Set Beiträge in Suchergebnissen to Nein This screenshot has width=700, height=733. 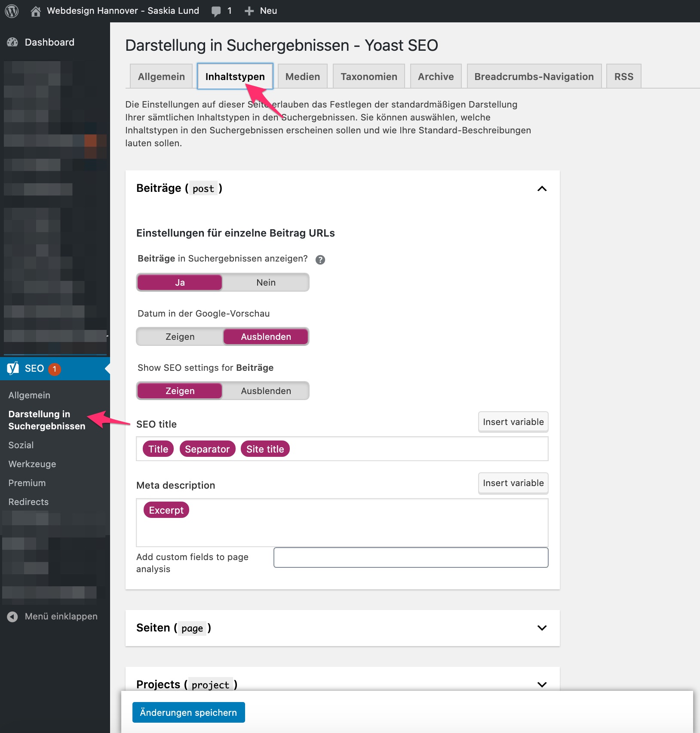266,283
